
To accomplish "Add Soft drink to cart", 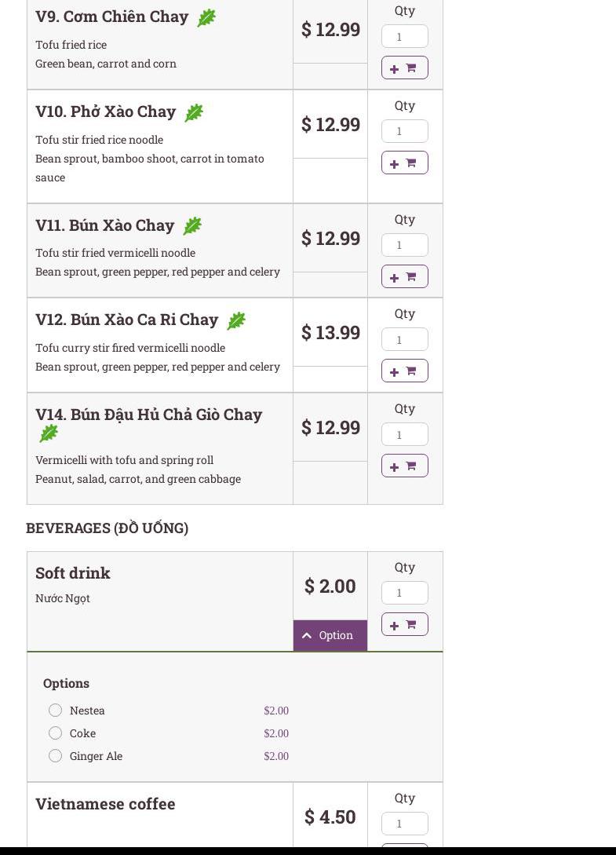I will point(404,625).
